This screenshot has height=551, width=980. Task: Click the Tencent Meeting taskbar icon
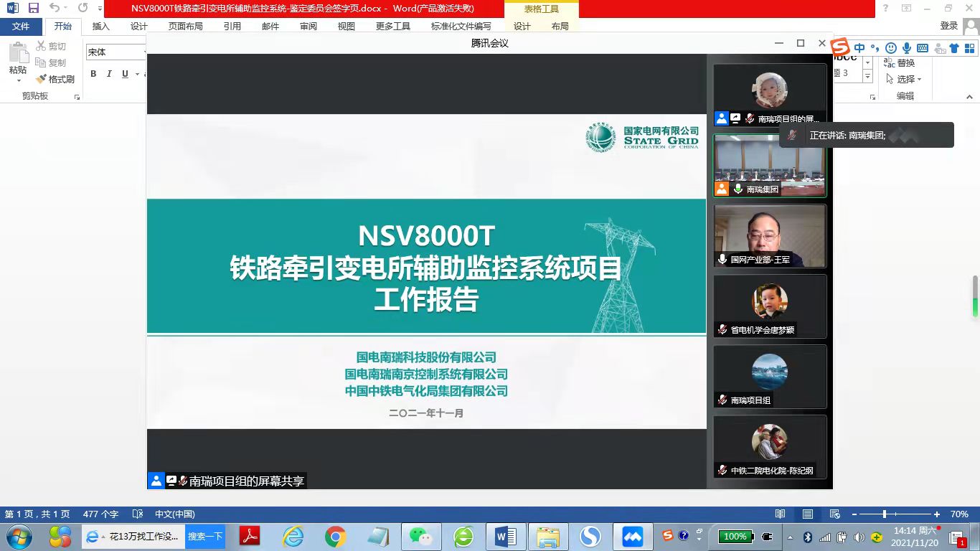(x=632, y=536)
